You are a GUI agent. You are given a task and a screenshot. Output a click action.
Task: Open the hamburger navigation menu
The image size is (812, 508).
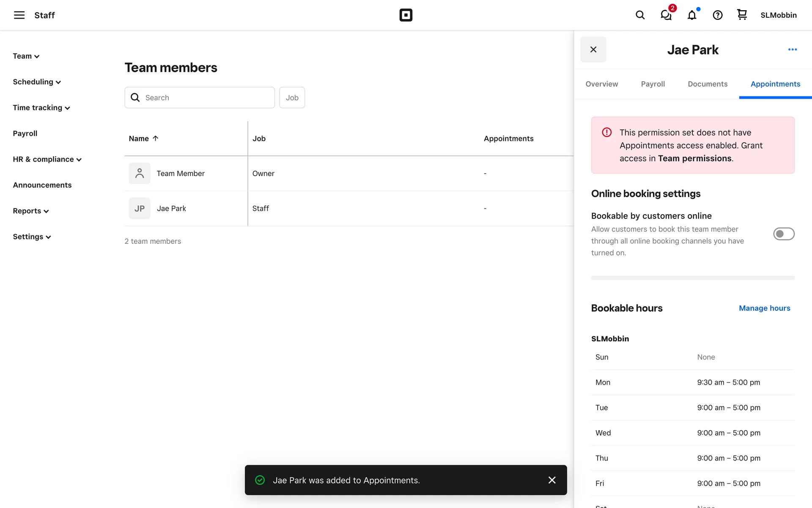[x=19, y=15]
